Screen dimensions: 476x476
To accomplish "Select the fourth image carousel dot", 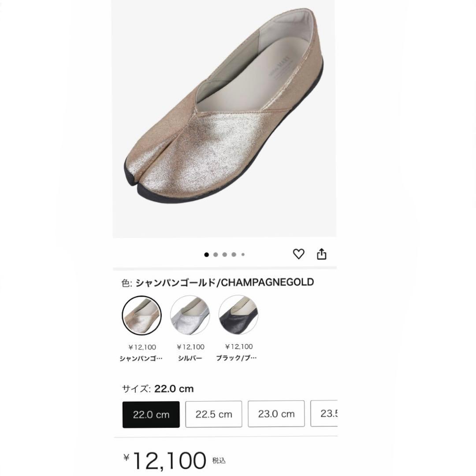I will point(234,254).
